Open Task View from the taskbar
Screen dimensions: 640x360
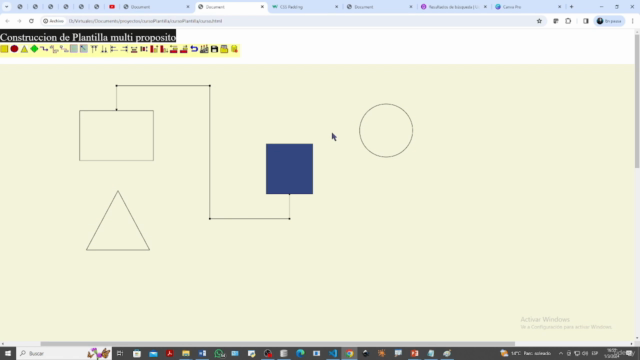point(120,353)
